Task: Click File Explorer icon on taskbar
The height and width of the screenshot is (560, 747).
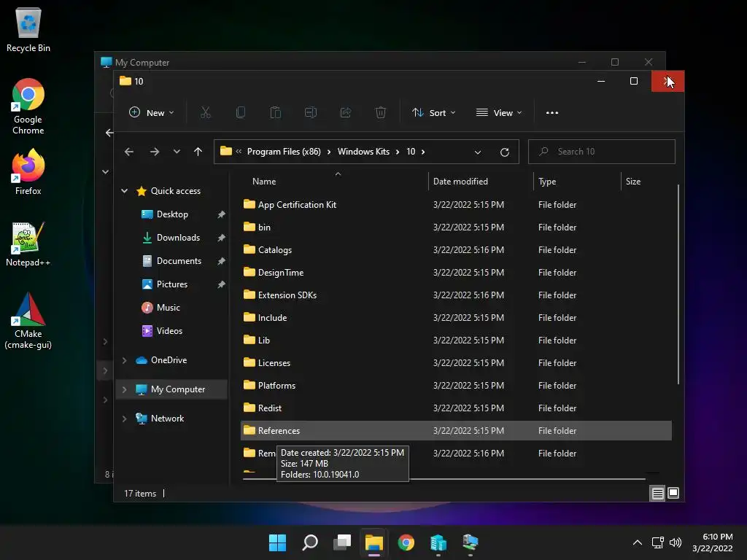Action: [374, 542]
